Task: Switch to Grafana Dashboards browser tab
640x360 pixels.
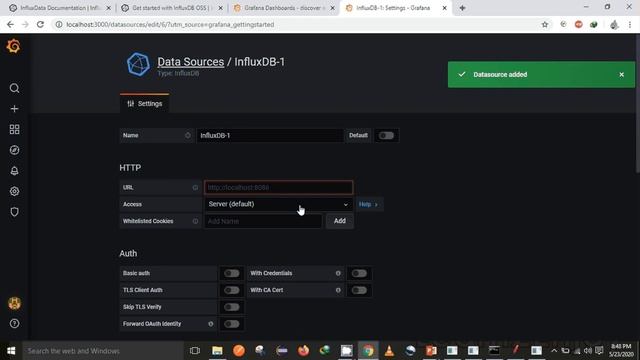Action: pos(284,8)
